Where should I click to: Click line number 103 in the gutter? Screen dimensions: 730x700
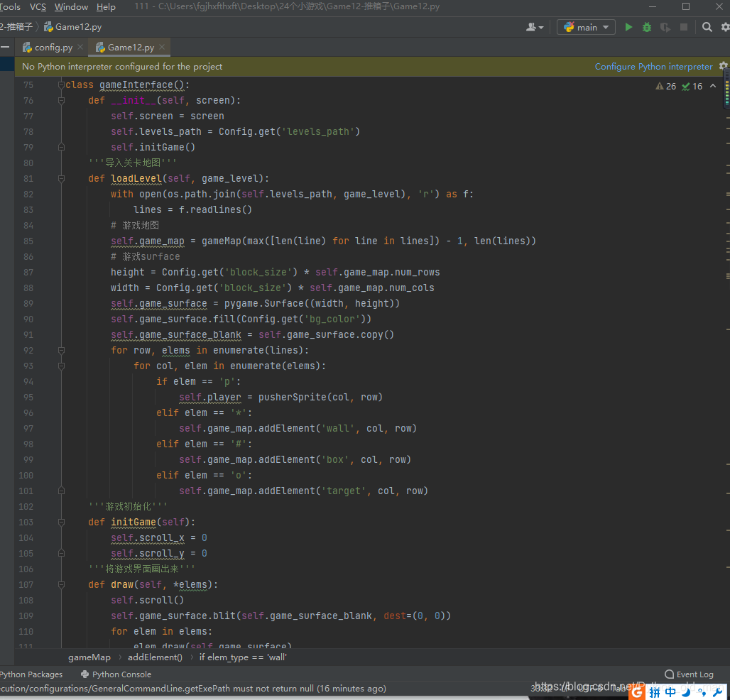[26, 523]
